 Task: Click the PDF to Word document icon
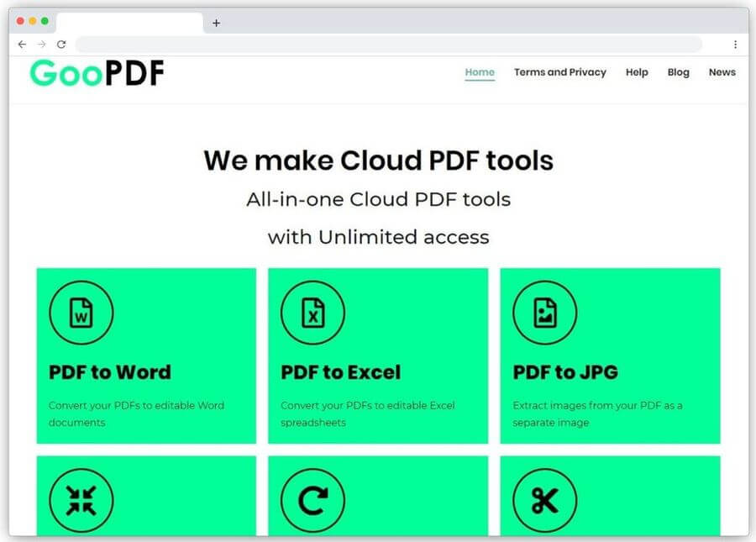[81, 313]
